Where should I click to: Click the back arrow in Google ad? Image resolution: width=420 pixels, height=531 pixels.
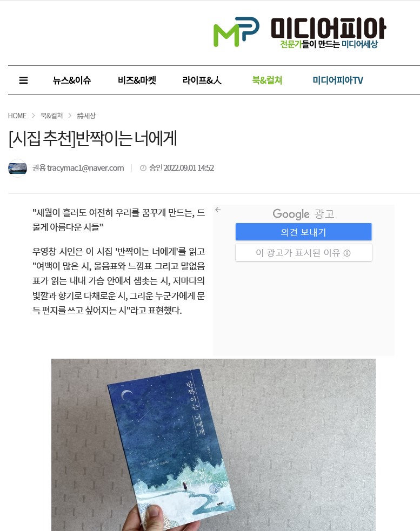218,210
